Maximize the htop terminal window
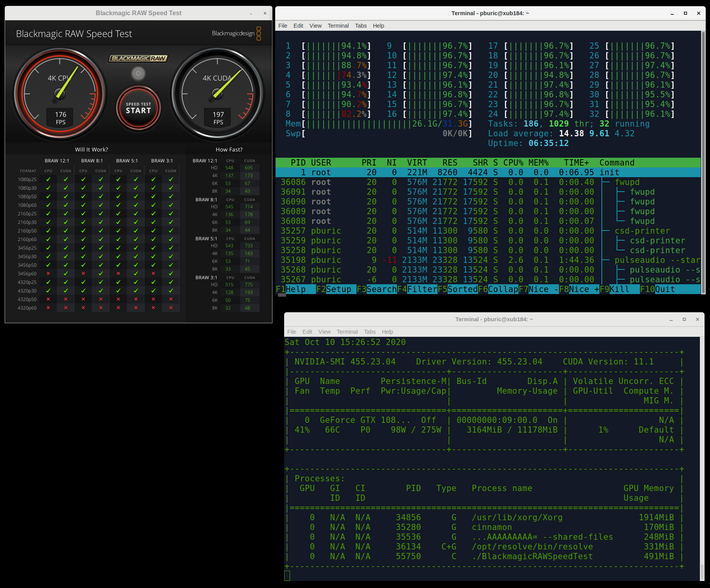Screen dimensions: 710x588 coord(685,13)
